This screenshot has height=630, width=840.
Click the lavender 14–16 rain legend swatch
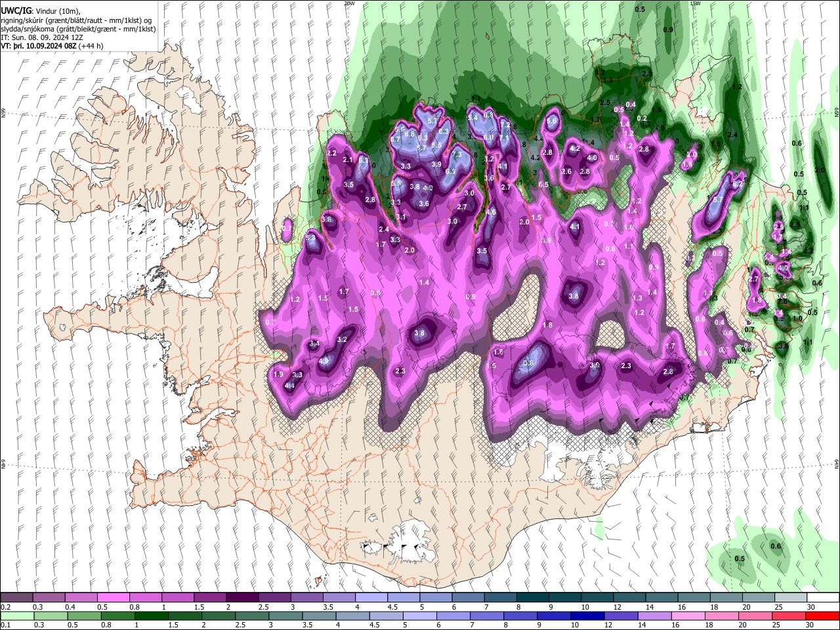[654, 616]
